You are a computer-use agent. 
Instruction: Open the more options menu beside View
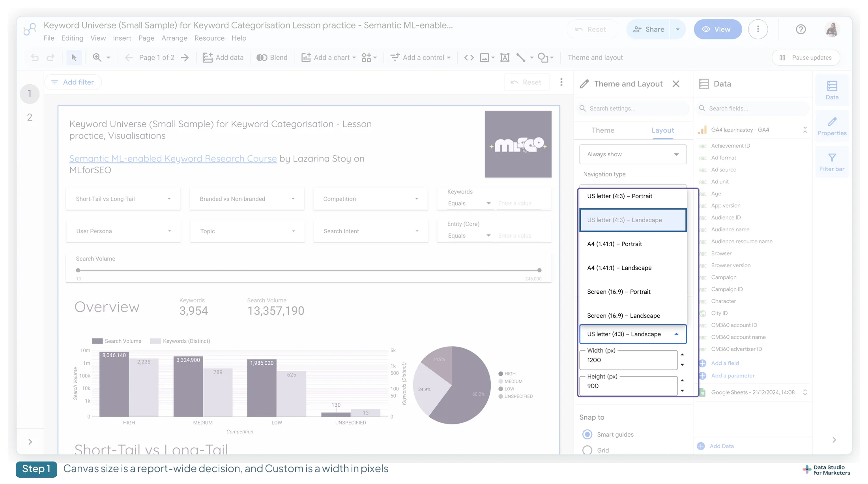coord(758,29)
